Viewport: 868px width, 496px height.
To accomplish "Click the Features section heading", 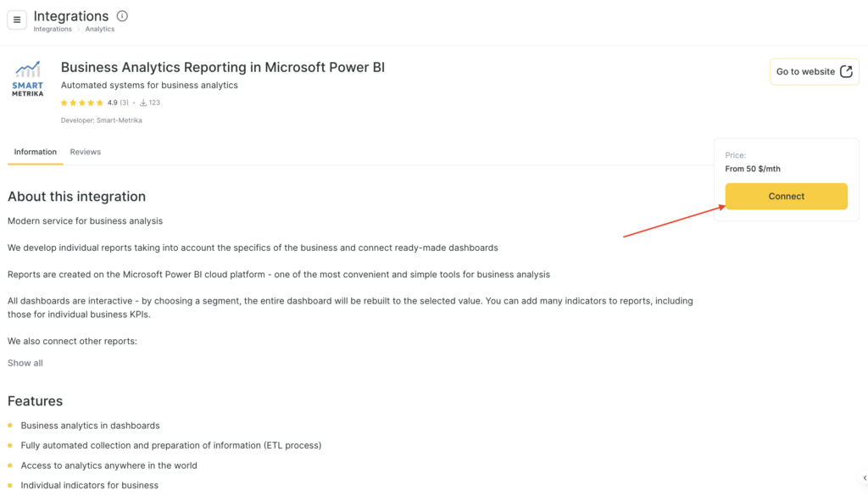I will point(36,401).
